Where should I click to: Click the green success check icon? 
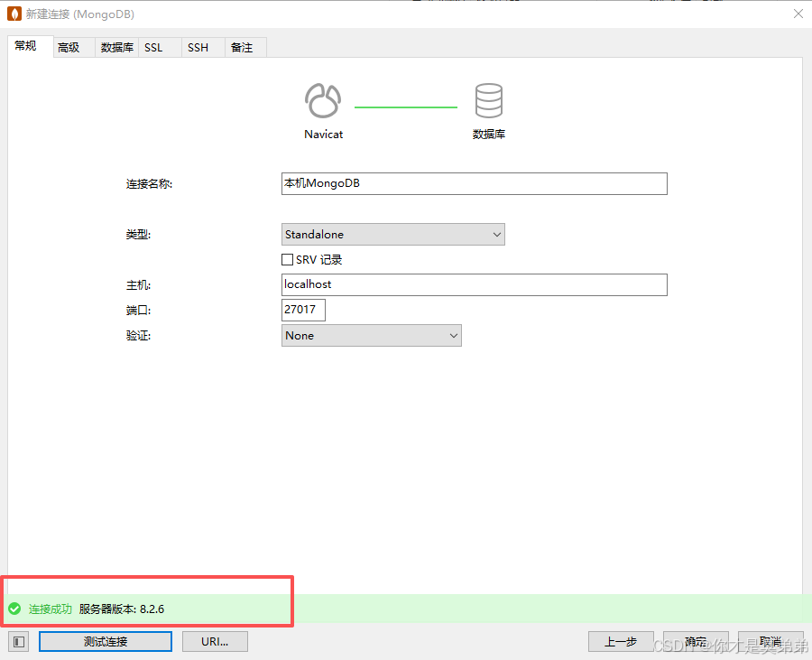14,609
